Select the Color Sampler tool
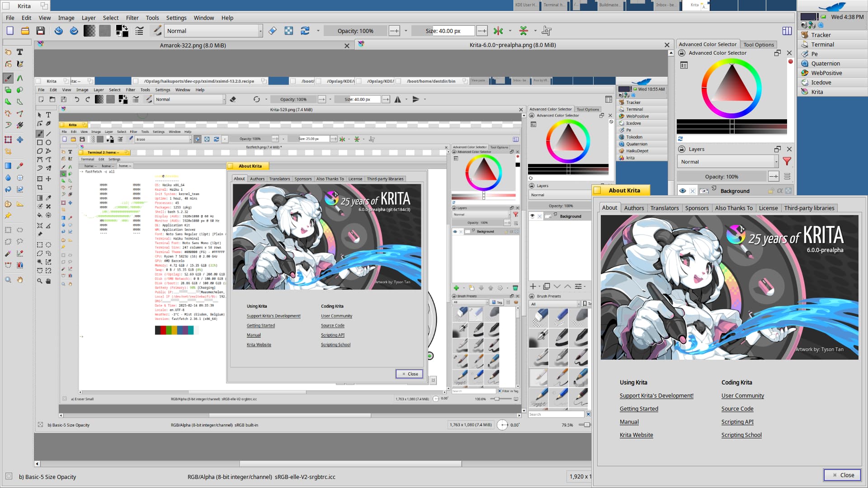This screenshot has width=868, height=488. (x=20, y=166)
